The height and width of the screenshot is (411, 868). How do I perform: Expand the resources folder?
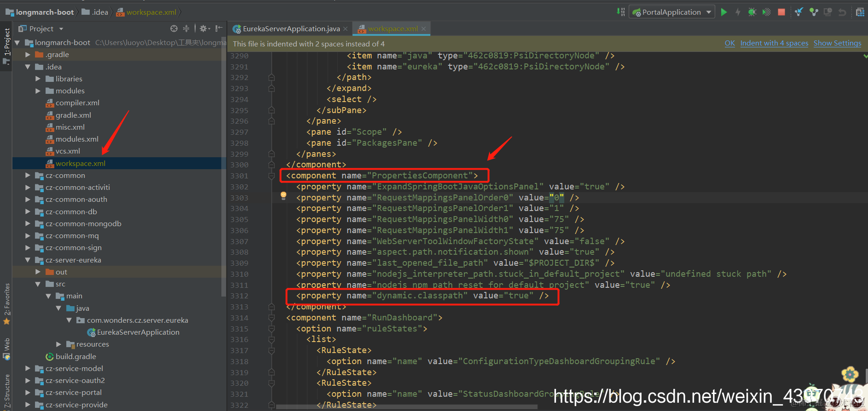click(58, 344)
